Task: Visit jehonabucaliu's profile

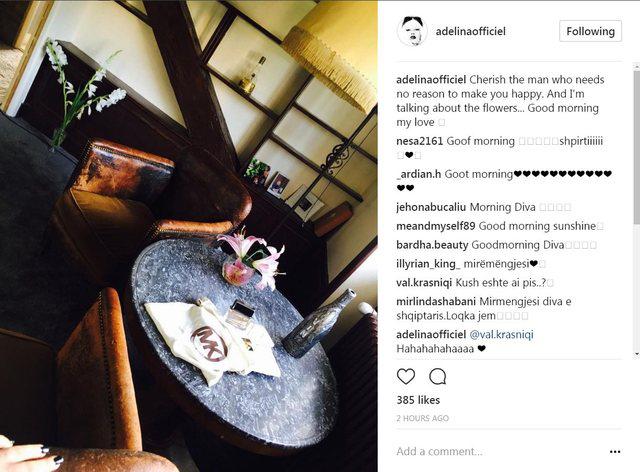Action: (431, 207)
